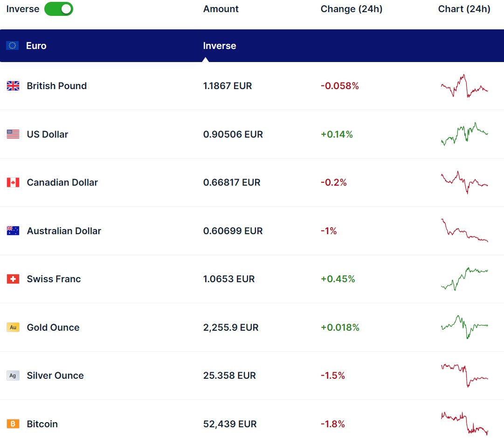Open the Swiss Franc currency link
Viewport: 504px width, 438px height.
(54, 279)
